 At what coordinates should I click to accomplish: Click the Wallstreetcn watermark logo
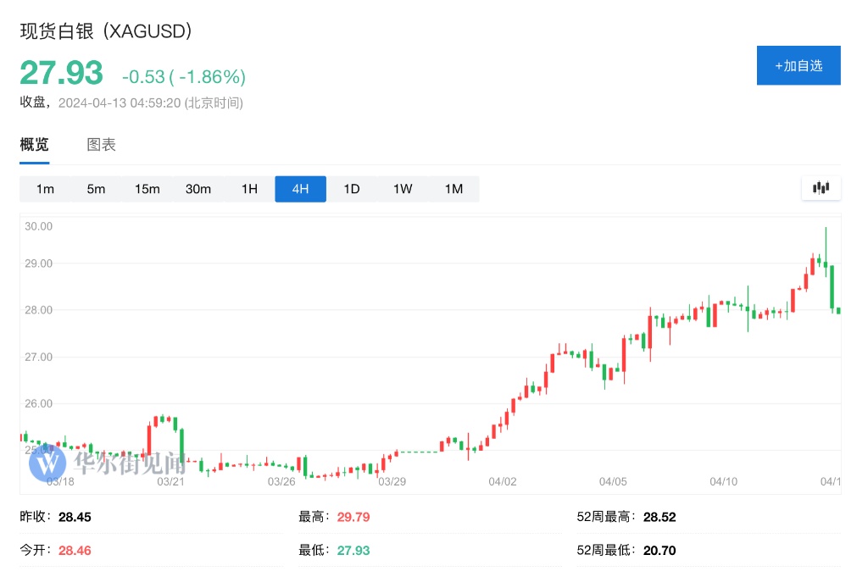[47, 463]
